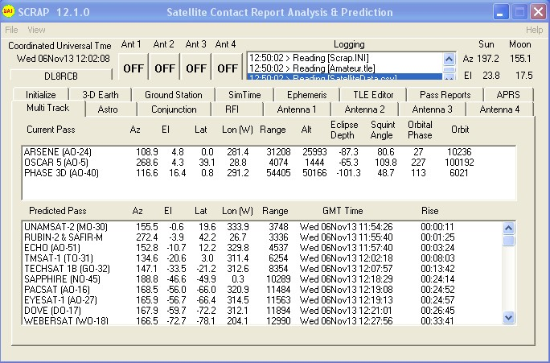This screenshot has width=550, height=363.
Task: Select SAPPHIRE (NO-45) predicted pass row
Action: pos(262,279)
